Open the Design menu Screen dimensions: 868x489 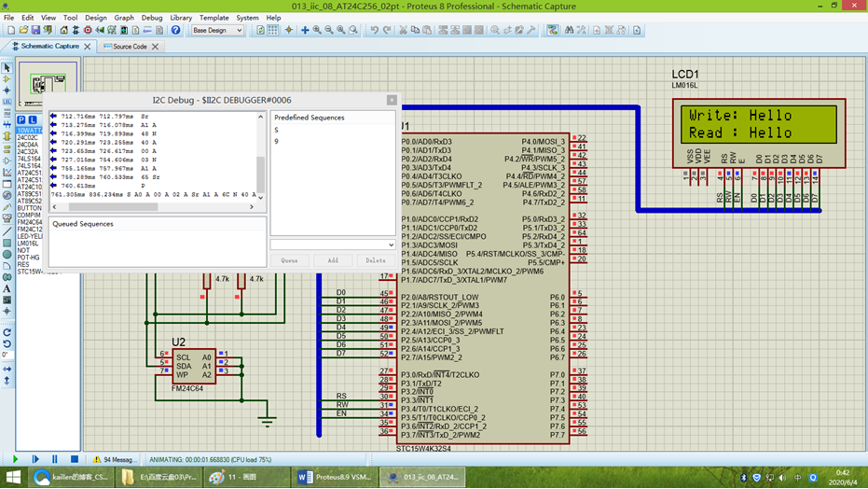pos(95,18)
